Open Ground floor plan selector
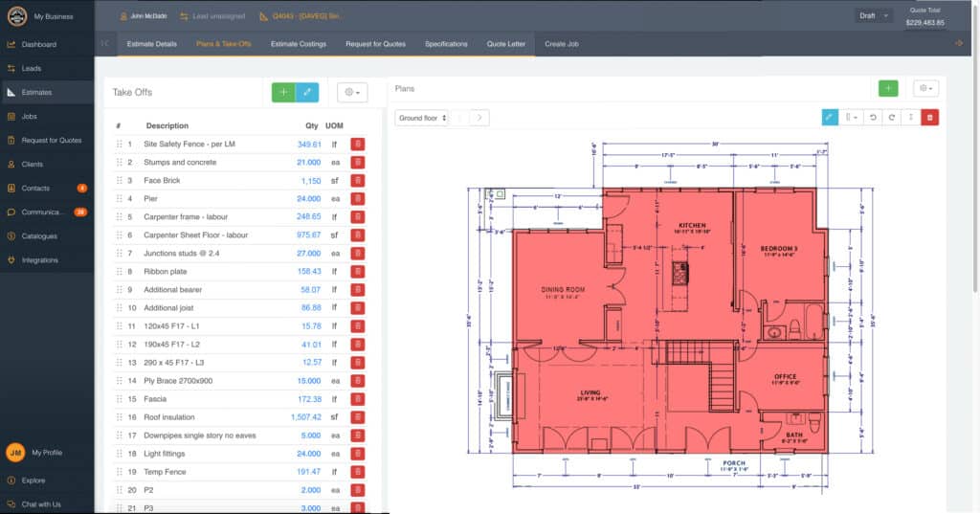 tap(422, 118)
